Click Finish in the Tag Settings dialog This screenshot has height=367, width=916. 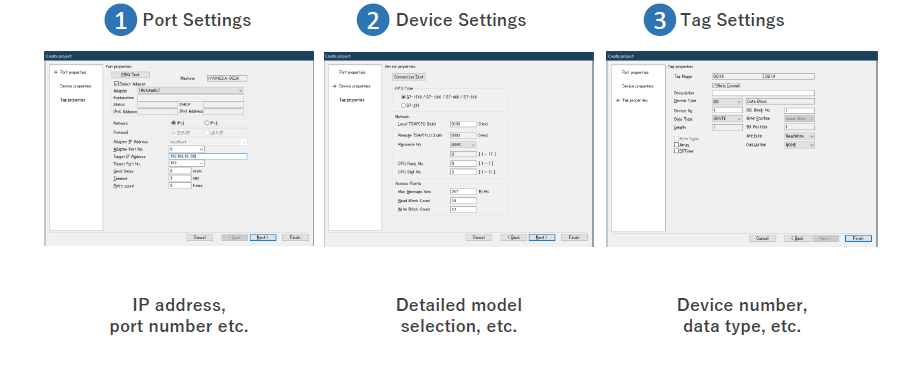(x=858, y=238)
